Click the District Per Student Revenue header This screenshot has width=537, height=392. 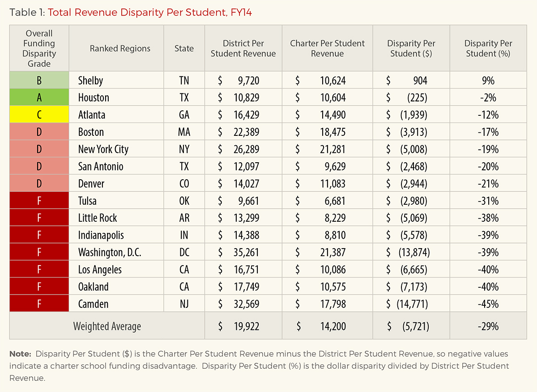[243, 49]
